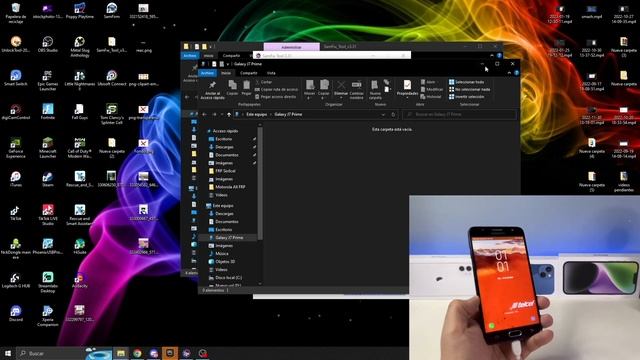Select the Administrar tab in the back Explorer window

tap(291, 47)
